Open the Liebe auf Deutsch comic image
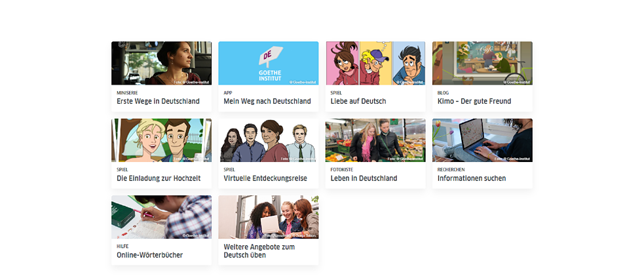Viewport: 644px width, 280px height. 375,63
